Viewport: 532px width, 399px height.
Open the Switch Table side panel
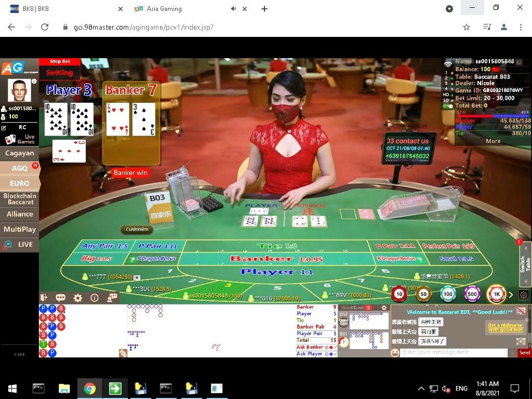click(525, 264)
